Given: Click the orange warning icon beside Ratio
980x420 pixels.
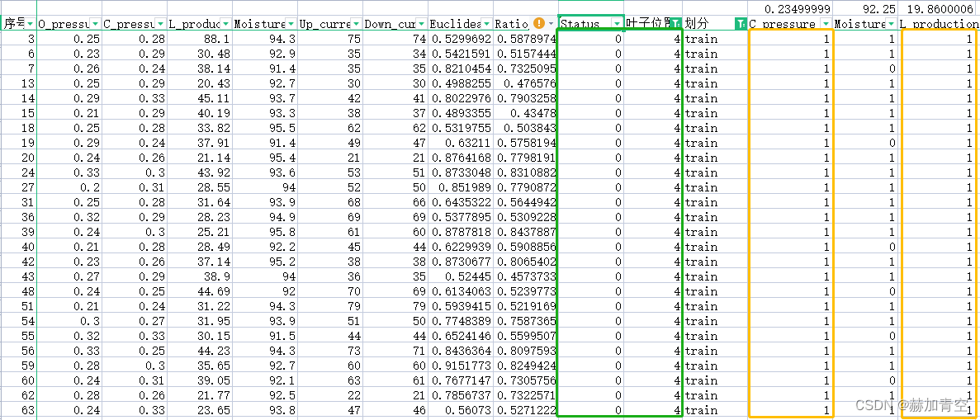Looking at the screenshot, I should [x=539, y=24].
